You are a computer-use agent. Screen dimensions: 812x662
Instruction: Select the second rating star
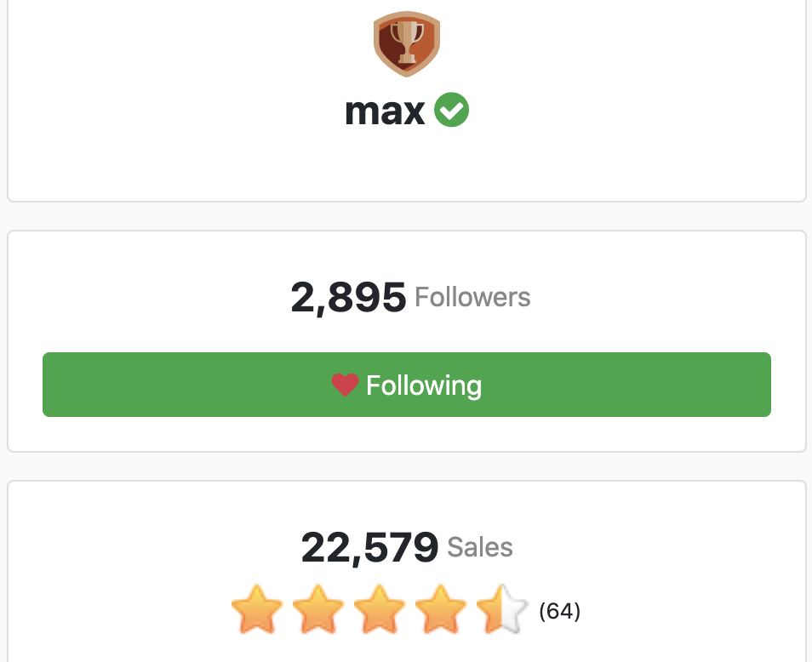[318, 609]
